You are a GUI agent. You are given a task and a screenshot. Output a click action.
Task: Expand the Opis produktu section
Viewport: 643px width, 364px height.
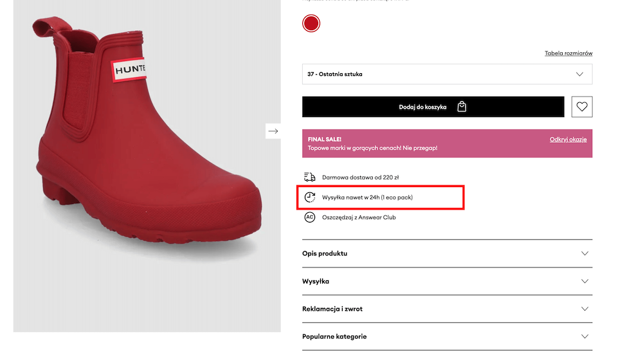pos(447,253)
